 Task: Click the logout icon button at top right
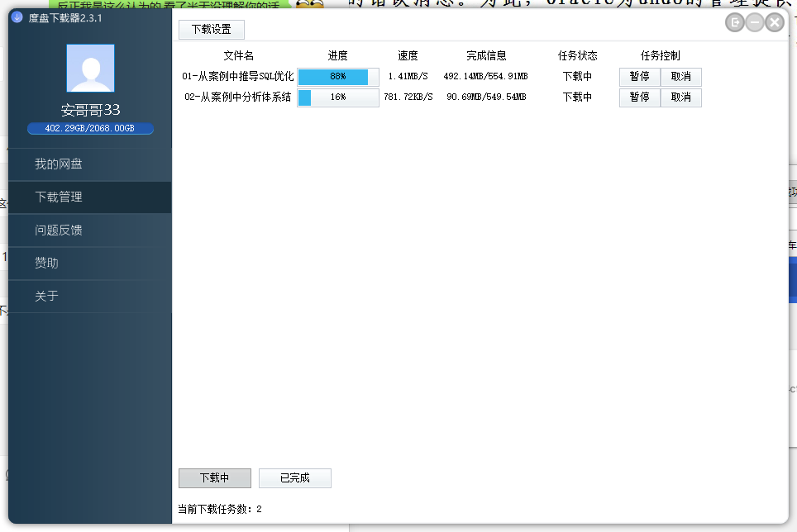734,22
